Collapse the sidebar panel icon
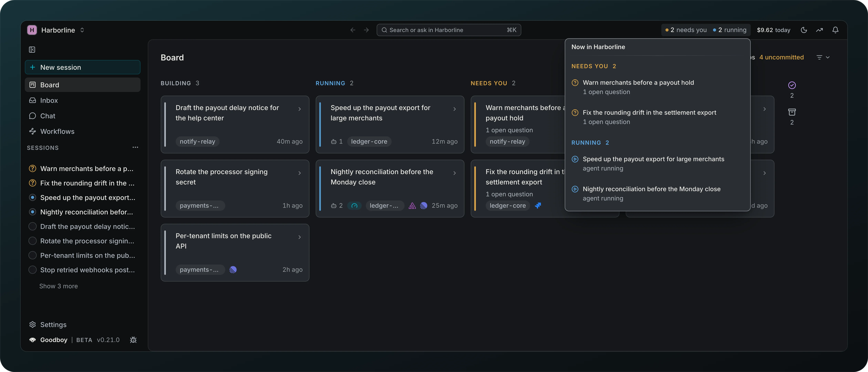The height and width of the screenshot is (372, 868). click(x=32, y=50)
